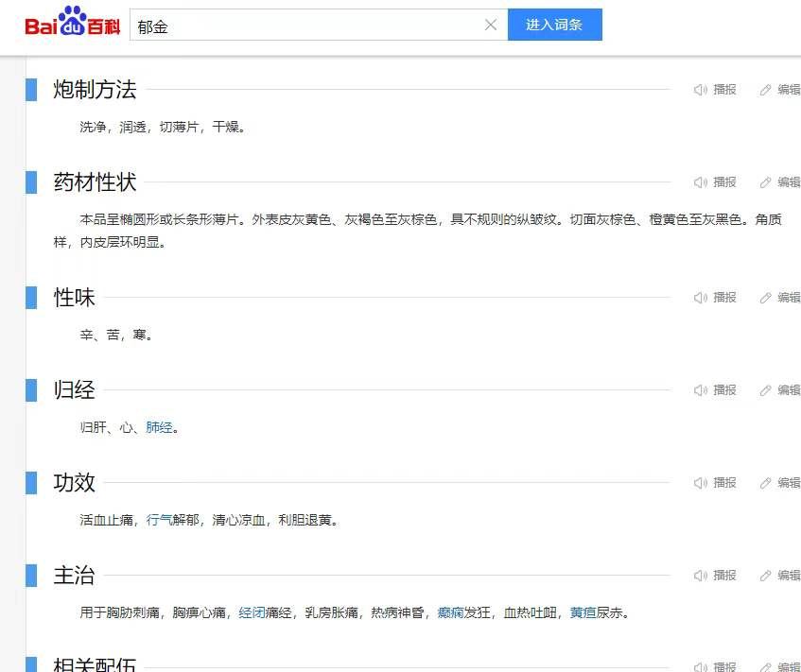Screen dimensions: 801x672
Task: Play audio for the 归经 section
Action: point(700,390)
